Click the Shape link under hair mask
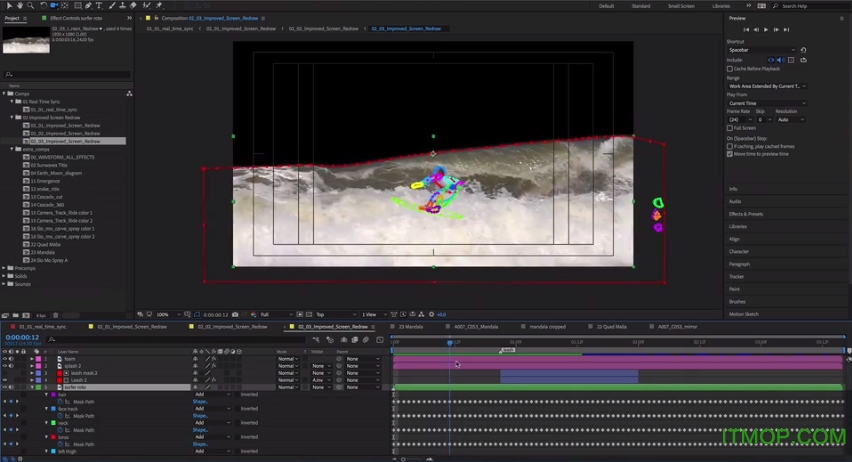Image resolution: width=852 pixels, height=462 pixels. click(x=199, y=401)
